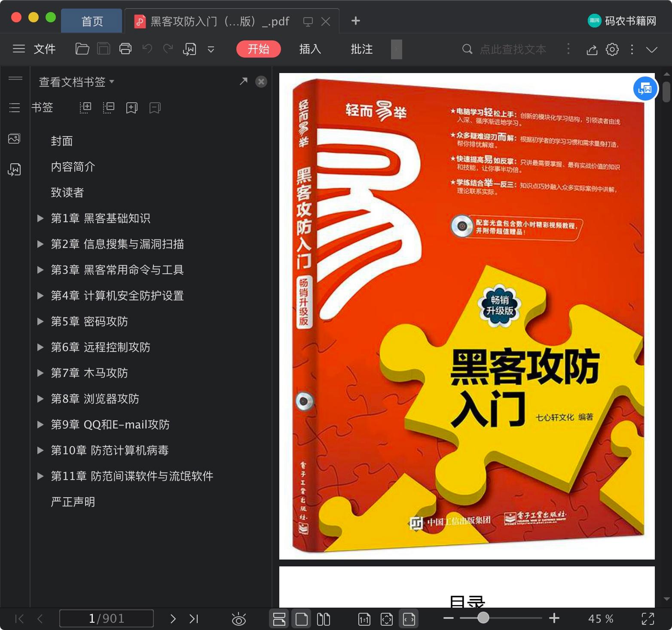Add a new tab with plus button
This screenshot has width=672, height=630.
tap(355, 21)
